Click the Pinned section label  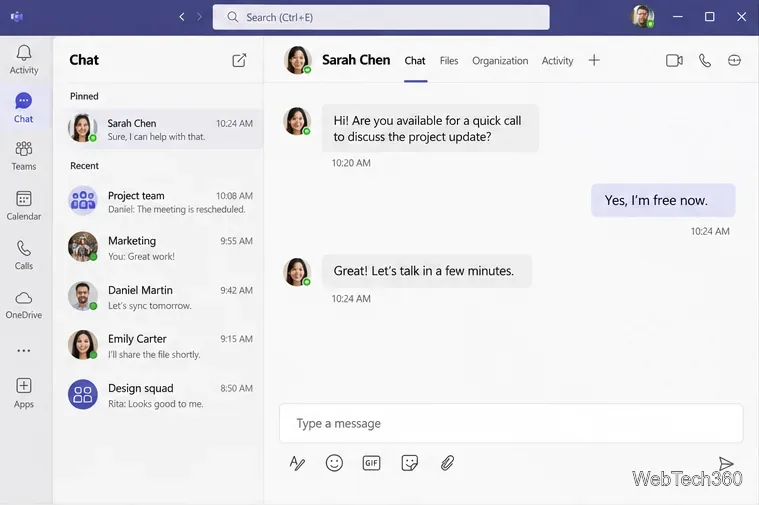tap(84, 96)
